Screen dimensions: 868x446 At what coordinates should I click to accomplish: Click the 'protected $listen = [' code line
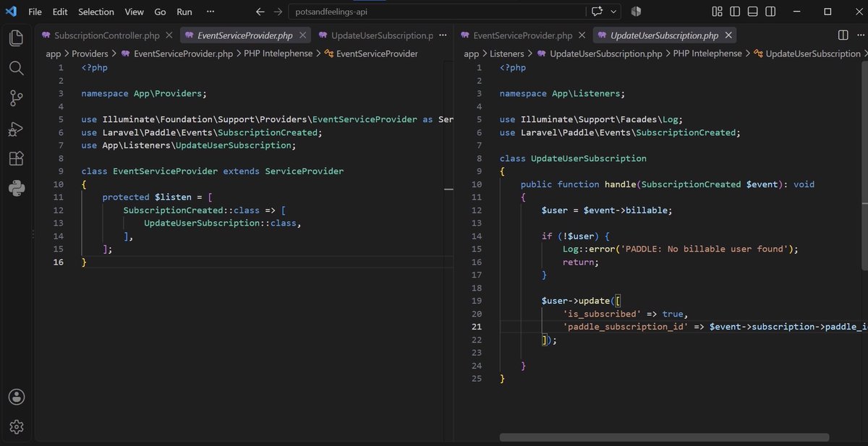pos(156,197)
